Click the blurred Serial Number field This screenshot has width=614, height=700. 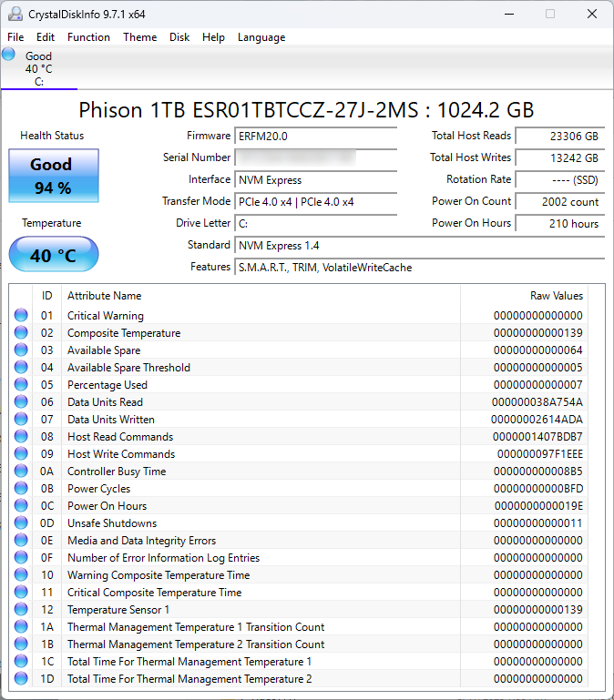[316, 158]
